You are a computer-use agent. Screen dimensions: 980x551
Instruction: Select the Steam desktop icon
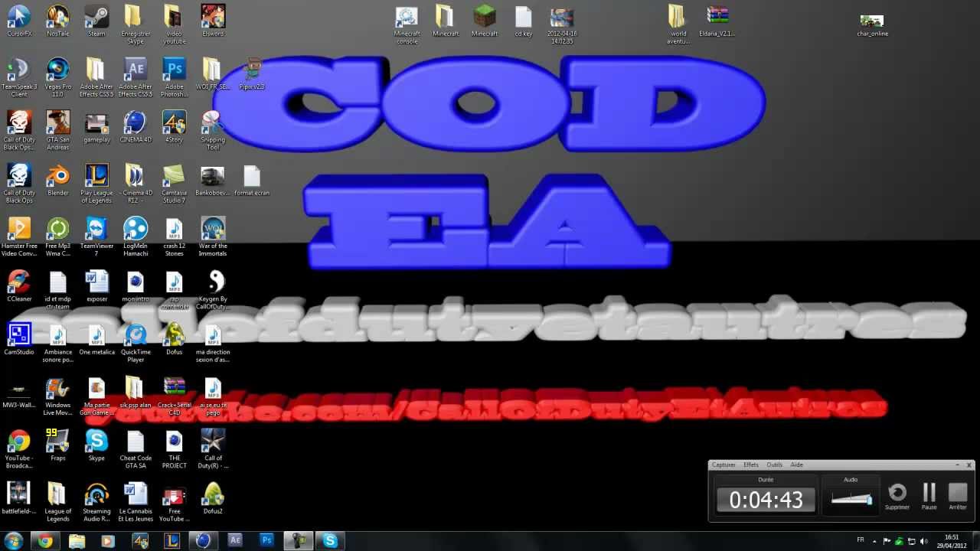(x=96, y=21)
